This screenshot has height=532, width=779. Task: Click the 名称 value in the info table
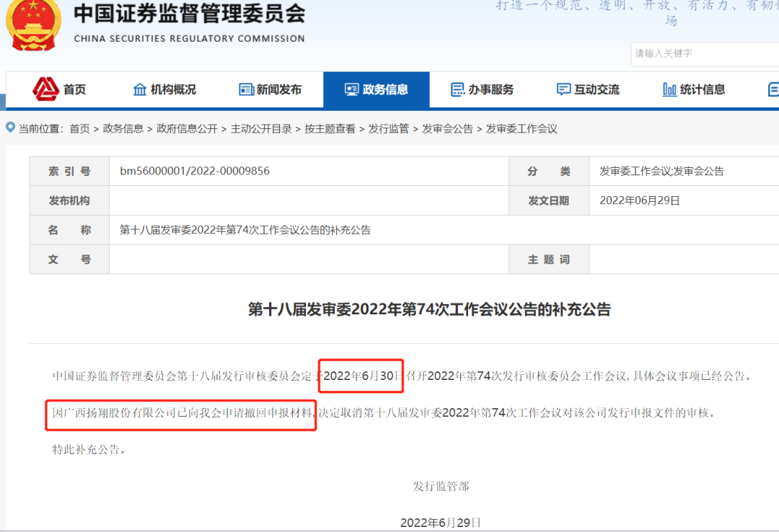(245, 230)
